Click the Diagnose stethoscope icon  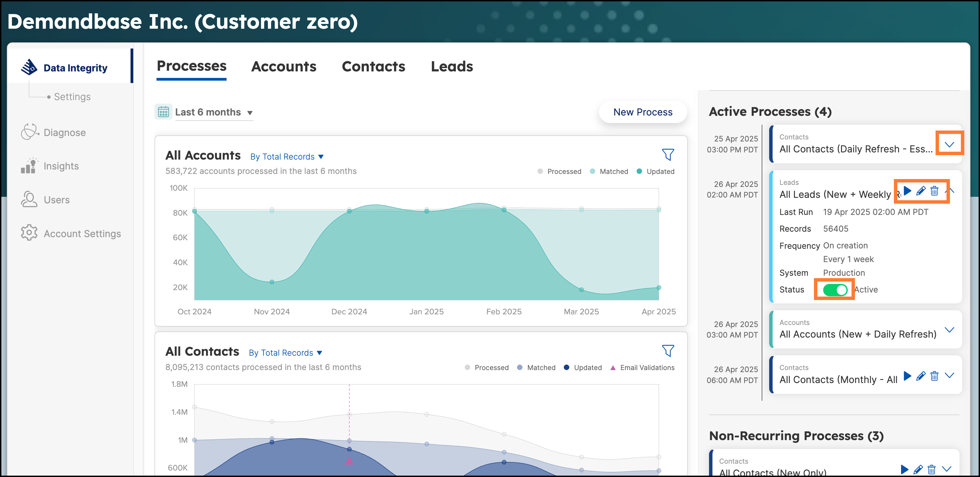(29, 132)
